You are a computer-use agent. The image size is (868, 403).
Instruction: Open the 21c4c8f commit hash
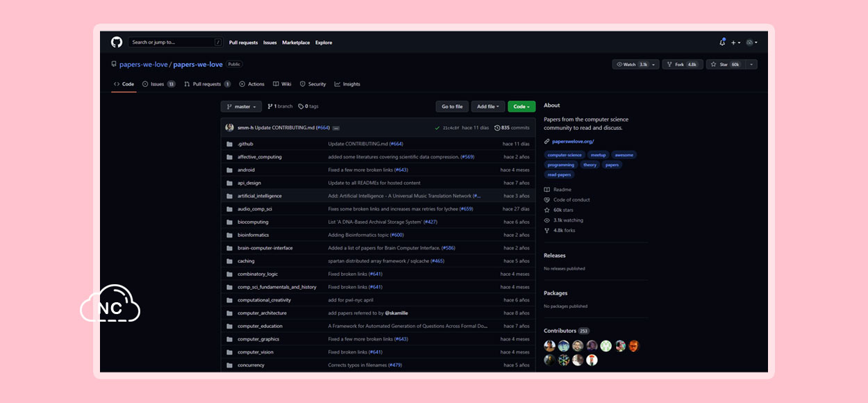tap(451, 128)
